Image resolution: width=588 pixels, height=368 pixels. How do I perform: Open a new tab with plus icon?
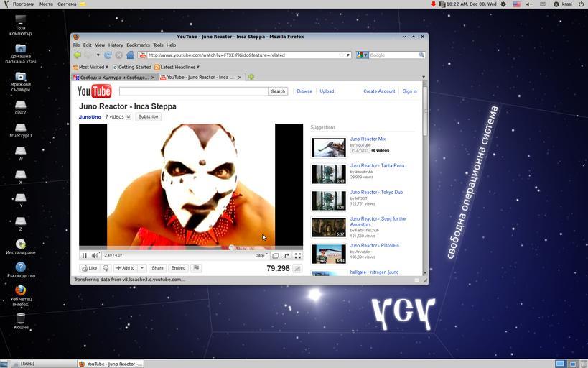[251, 77]
